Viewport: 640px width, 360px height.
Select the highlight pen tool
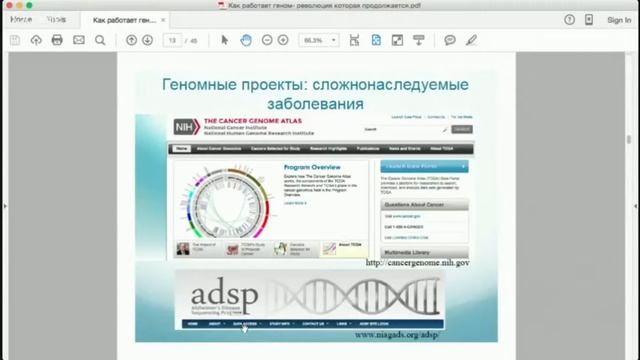(x=471, y=40)
